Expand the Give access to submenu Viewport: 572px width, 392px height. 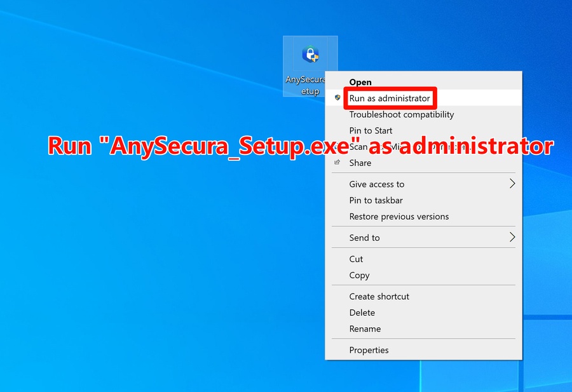[376, 184]
